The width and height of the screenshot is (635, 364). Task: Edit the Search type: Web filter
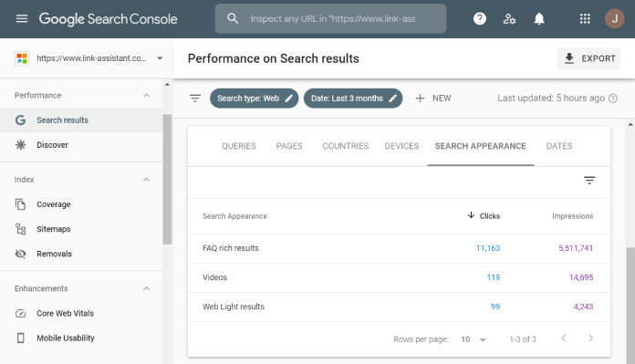[254, 99]
